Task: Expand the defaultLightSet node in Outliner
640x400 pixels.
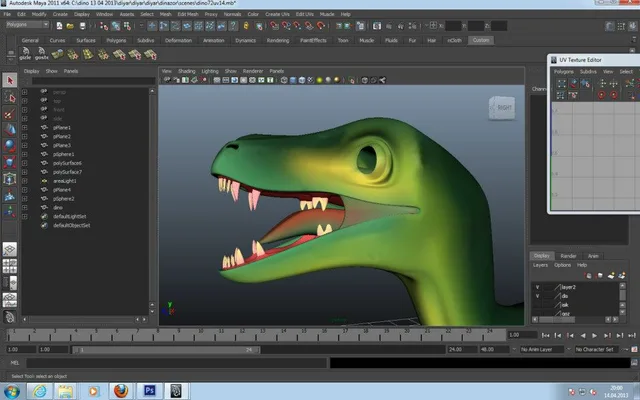Action: click(24, 216)
